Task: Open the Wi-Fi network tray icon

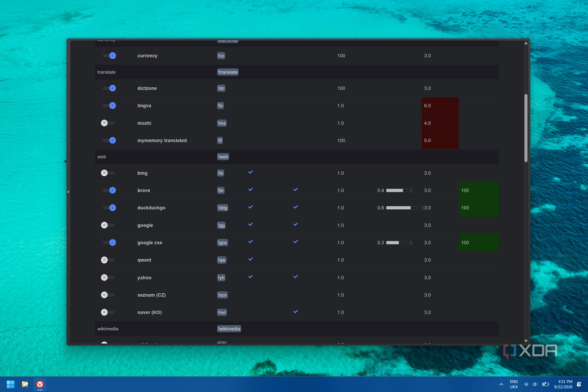Action: (x=526, y=385)
